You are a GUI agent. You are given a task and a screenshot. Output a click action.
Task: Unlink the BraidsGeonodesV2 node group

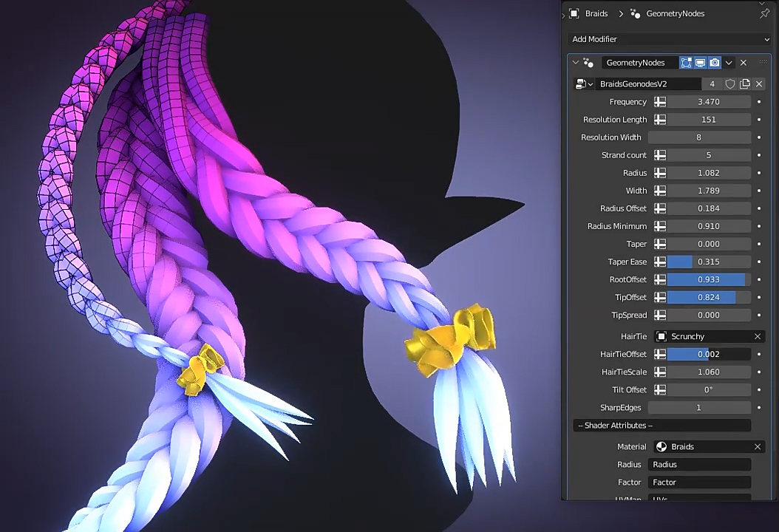pos(759,84)
